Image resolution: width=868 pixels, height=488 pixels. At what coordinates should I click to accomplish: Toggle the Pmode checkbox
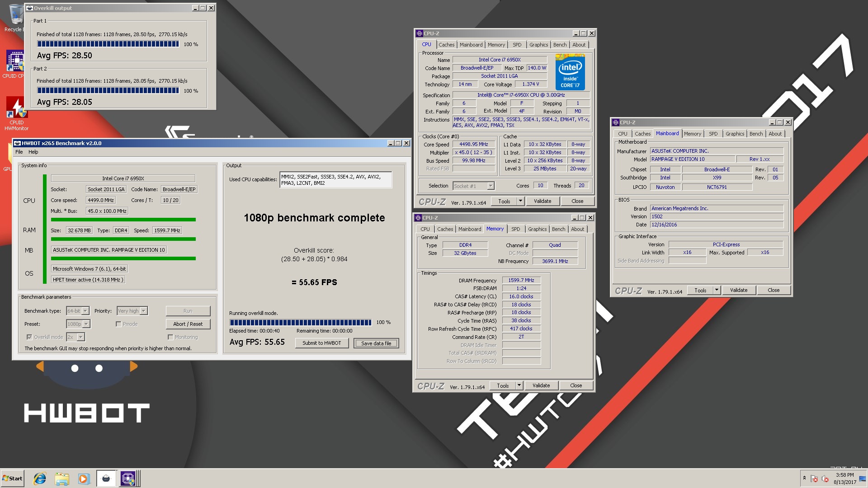[x=118, y=324]
